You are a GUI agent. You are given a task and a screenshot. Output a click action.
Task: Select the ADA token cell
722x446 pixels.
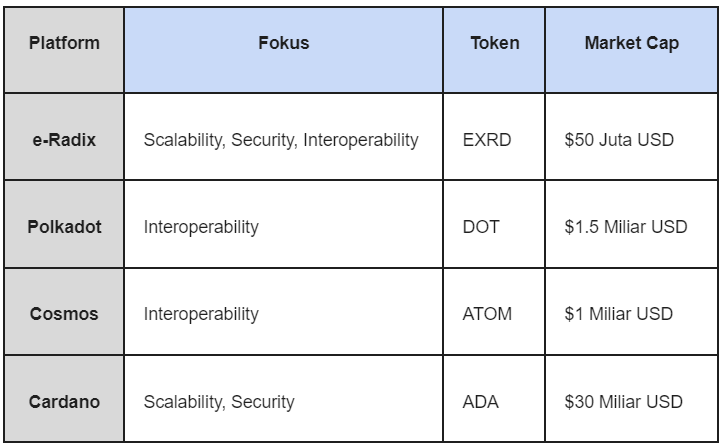[494, 398]
